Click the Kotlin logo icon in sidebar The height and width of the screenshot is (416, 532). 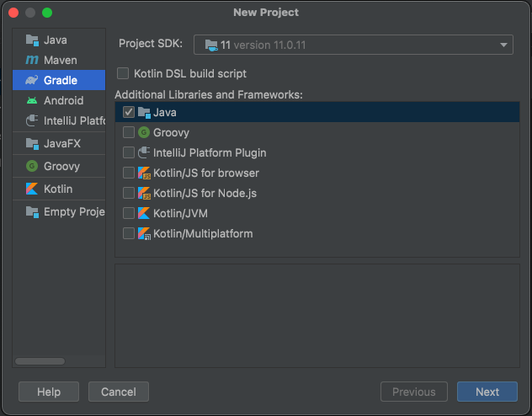pyautogui.click(x=32, y=189)
